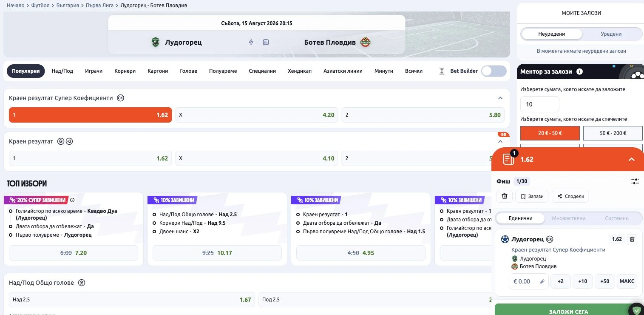Click pencil edit icon in stake field

coord(542,281)
